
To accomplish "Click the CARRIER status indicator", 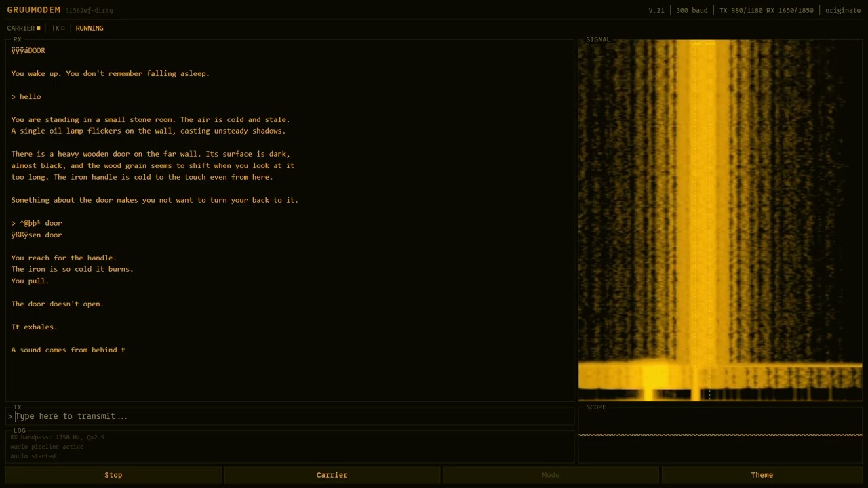I will coord(24,28).
